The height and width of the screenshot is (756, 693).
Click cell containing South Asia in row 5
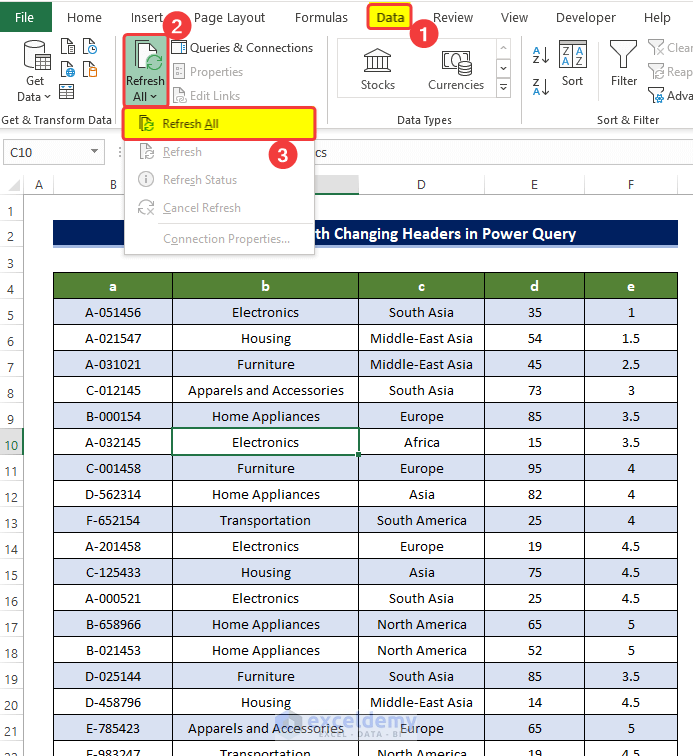pyautogui.click(x=421, y=312)
